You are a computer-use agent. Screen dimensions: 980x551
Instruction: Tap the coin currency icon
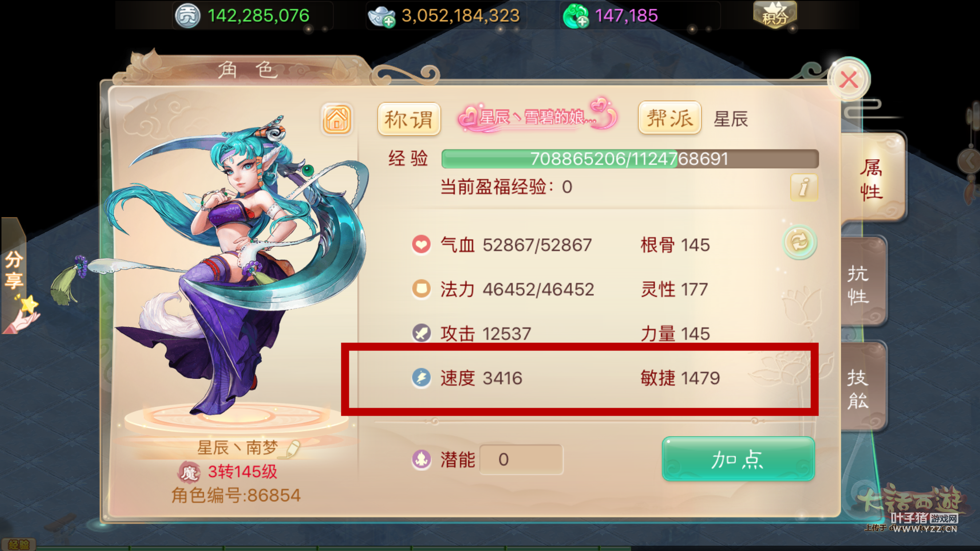tap(187, 16)
